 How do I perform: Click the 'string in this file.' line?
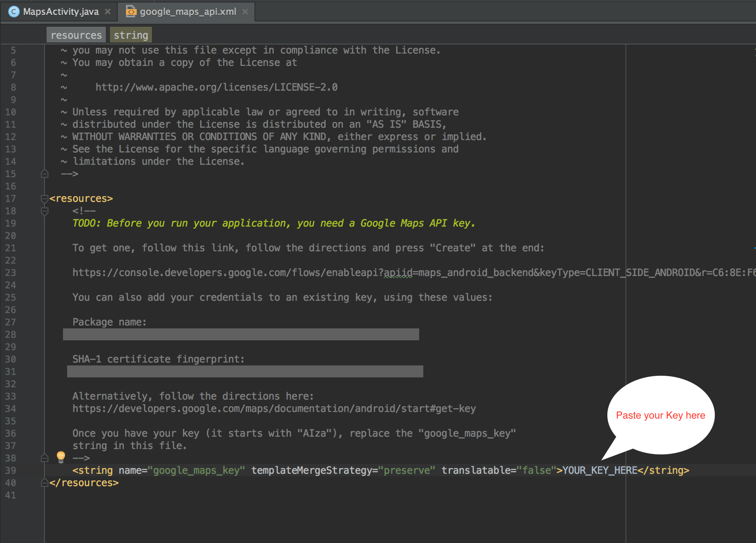(130, 446)
